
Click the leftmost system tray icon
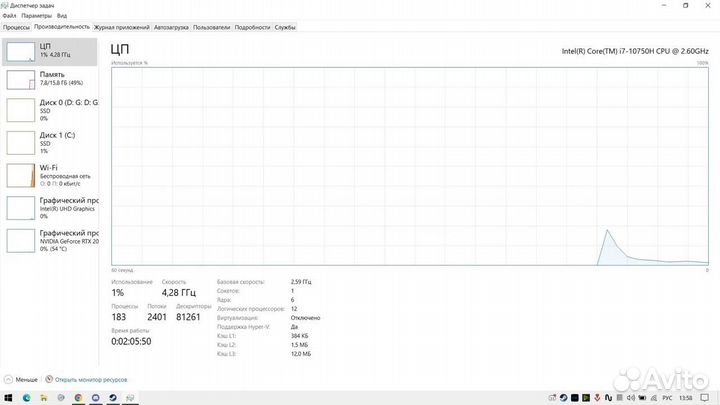552,398
